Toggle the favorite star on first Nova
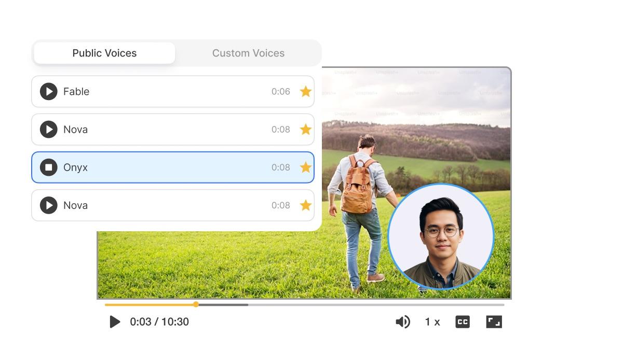Viewport: 623px width, 364px height. (x=306, y=129)
